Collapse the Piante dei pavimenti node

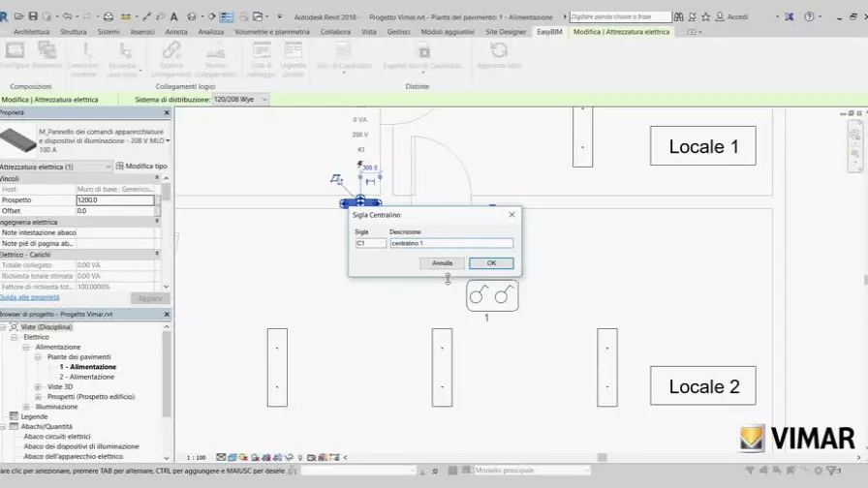click(38, 357)
